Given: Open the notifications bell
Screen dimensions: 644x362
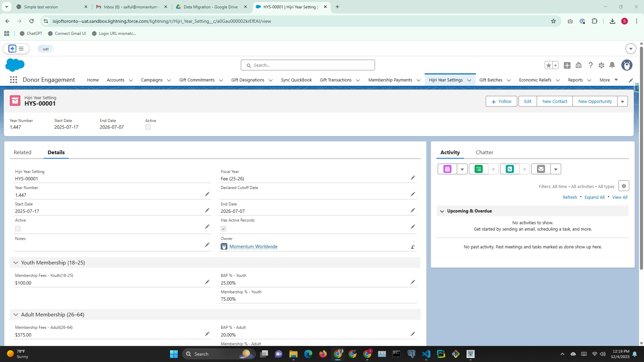Looking at the screenshot, I should (x=612, y=65).
